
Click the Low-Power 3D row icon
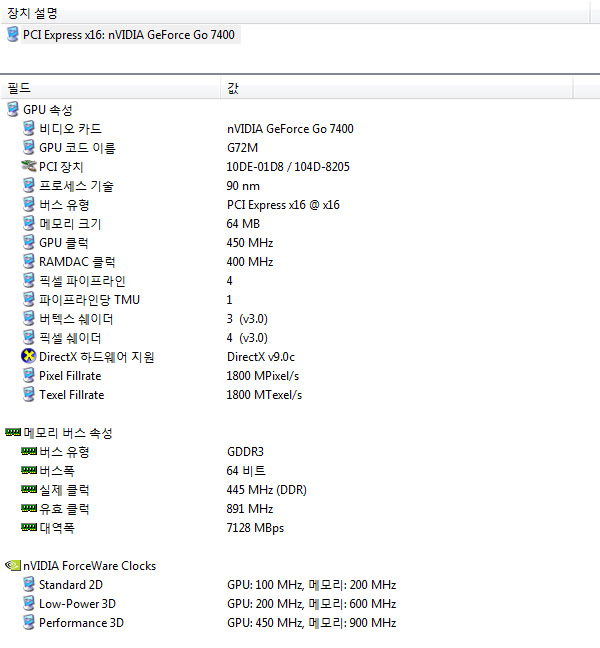(29, 604)
